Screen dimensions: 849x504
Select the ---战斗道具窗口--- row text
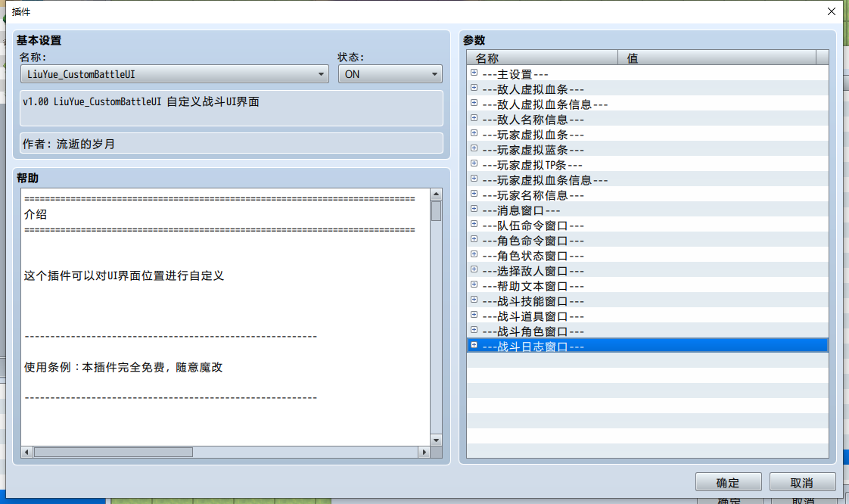point(533,316)
